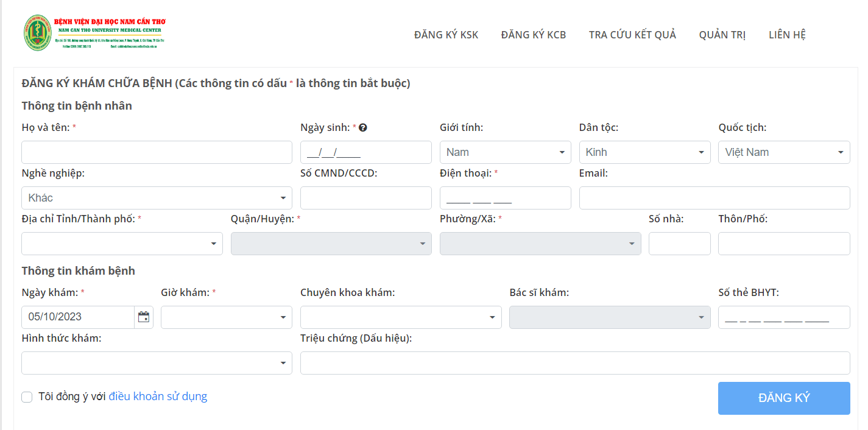Click the hospital logo in the header

[94, 32]
